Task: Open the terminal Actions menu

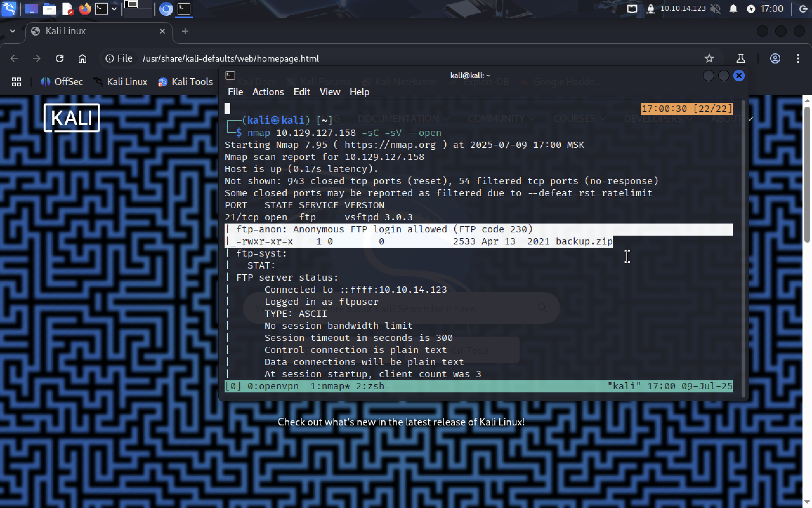Action: tap(268, 92)
